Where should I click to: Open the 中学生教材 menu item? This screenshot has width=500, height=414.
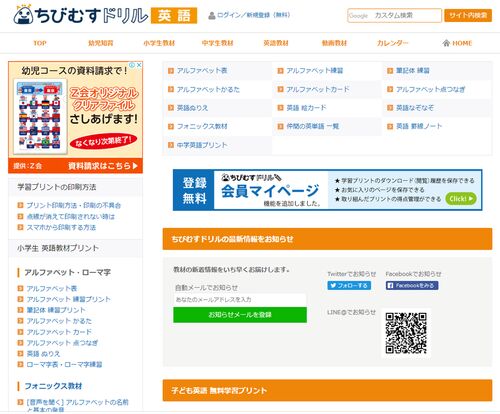217,43
